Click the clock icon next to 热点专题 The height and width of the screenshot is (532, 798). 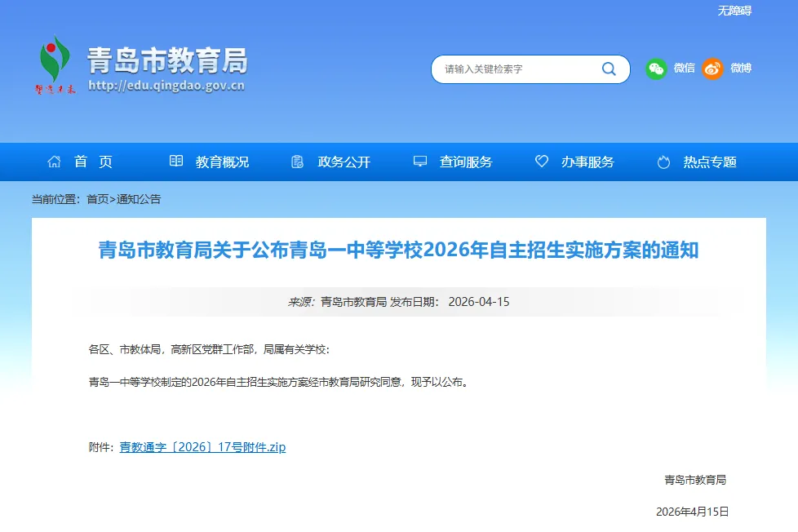663,162
